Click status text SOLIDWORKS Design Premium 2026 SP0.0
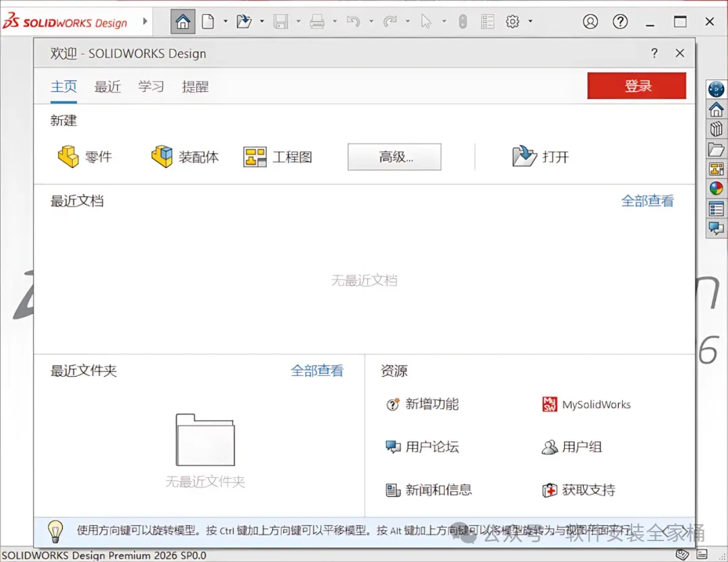The height and width of the screenshot is (562, 728). click(104, 555)
